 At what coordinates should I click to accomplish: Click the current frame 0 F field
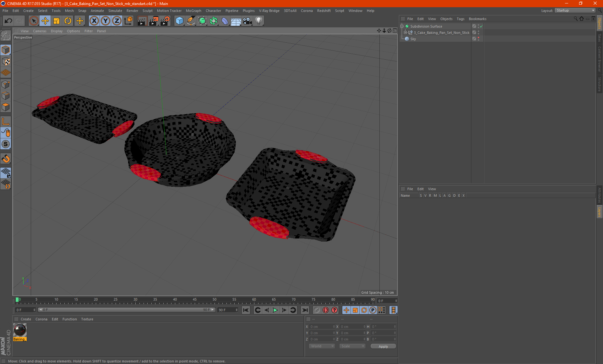click(26, 310)
